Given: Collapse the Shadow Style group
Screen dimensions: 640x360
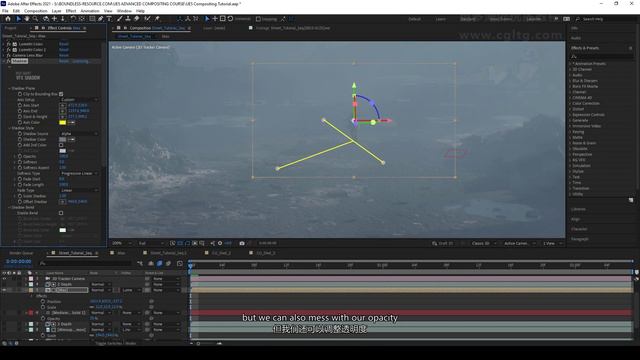Looking at the screenshot, I should pos(9,128).
